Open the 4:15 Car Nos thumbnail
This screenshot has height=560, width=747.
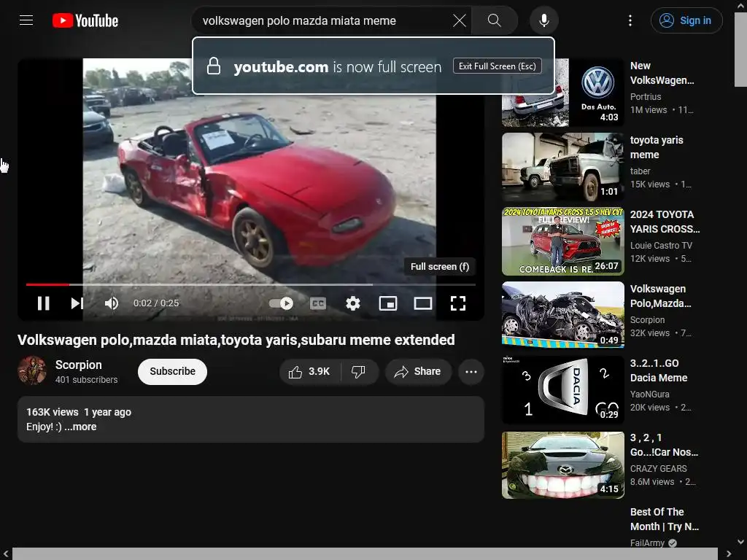click(x=562, y=464)
